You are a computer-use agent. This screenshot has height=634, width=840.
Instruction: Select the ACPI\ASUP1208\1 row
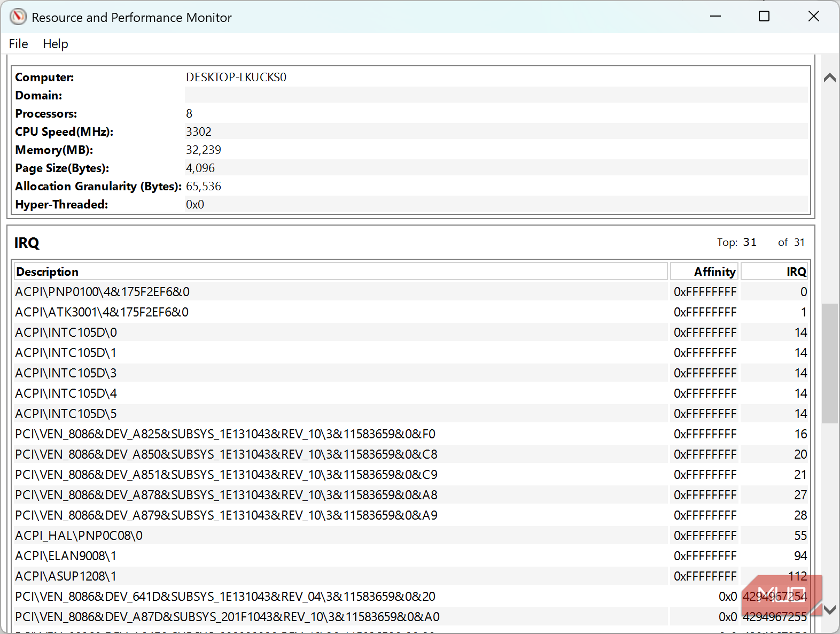[x=411, y=576]
